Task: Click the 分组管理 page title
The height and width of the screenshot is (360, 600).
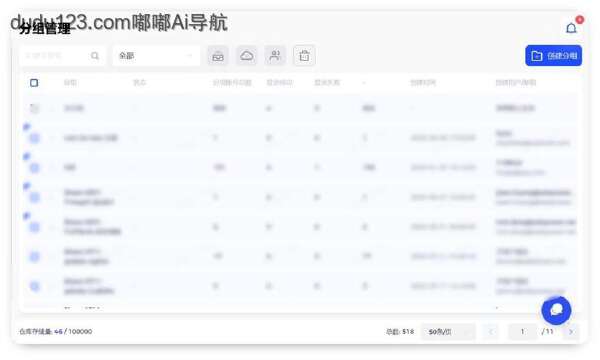Action: (45, 29)
